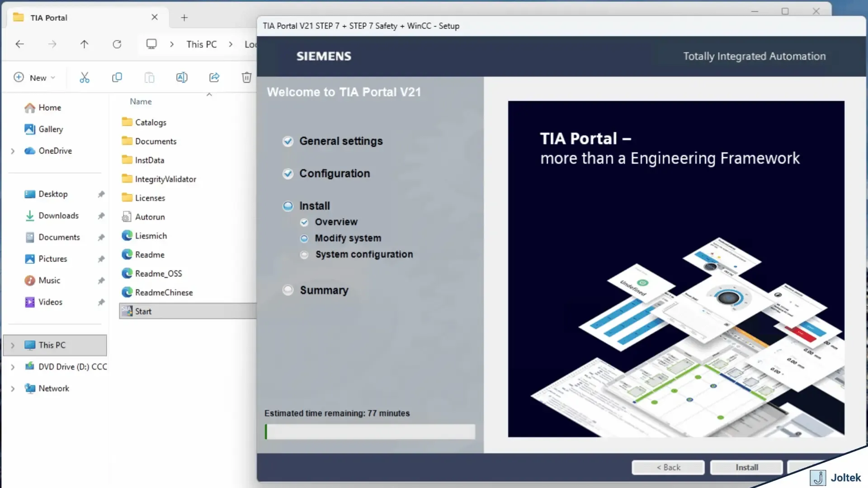Click the Rename icon in Explorer toolbar
Image resolution: width=868 pixels, height=488 pixels.
coord(182,77)
